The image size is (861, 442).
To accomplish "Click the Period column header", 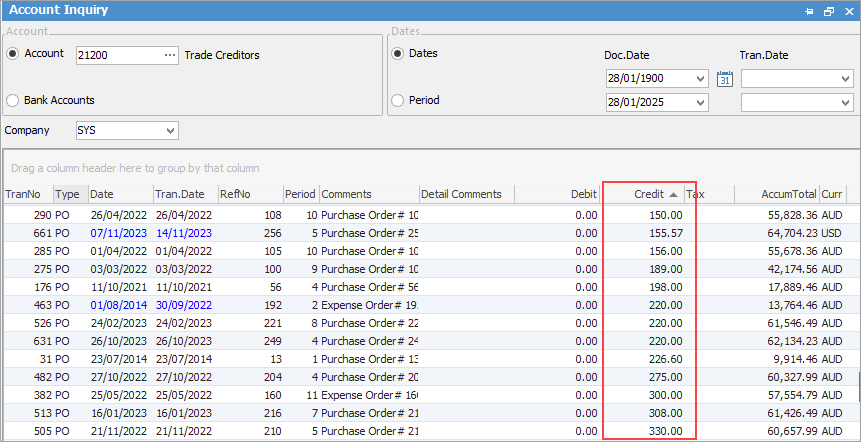I will [x=299, y=194].
